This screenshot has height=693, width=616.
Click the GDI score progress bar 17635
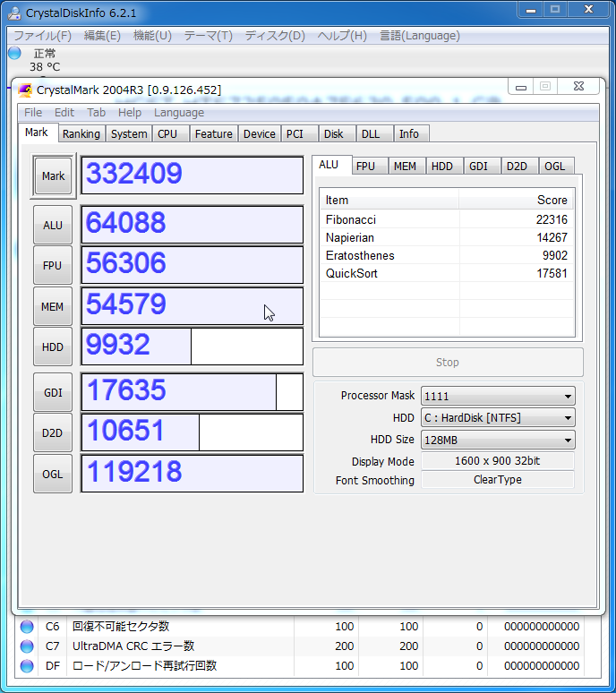click(x=192, y=392)
